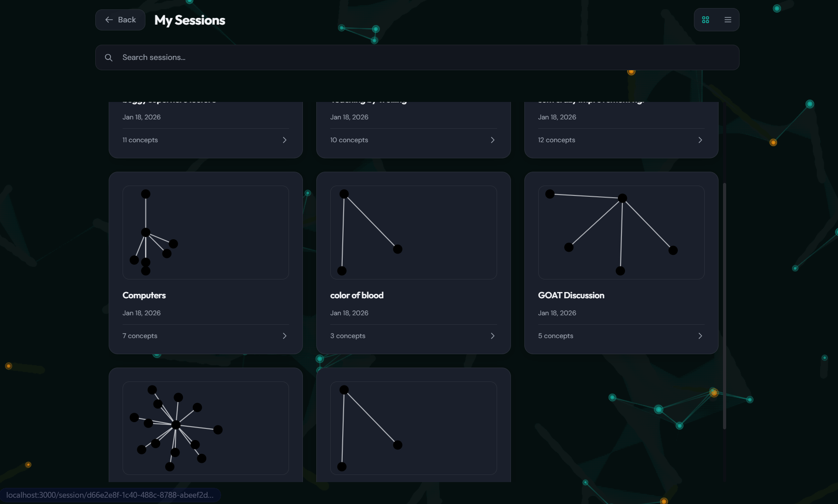Open the Computers session chevron

285,336
